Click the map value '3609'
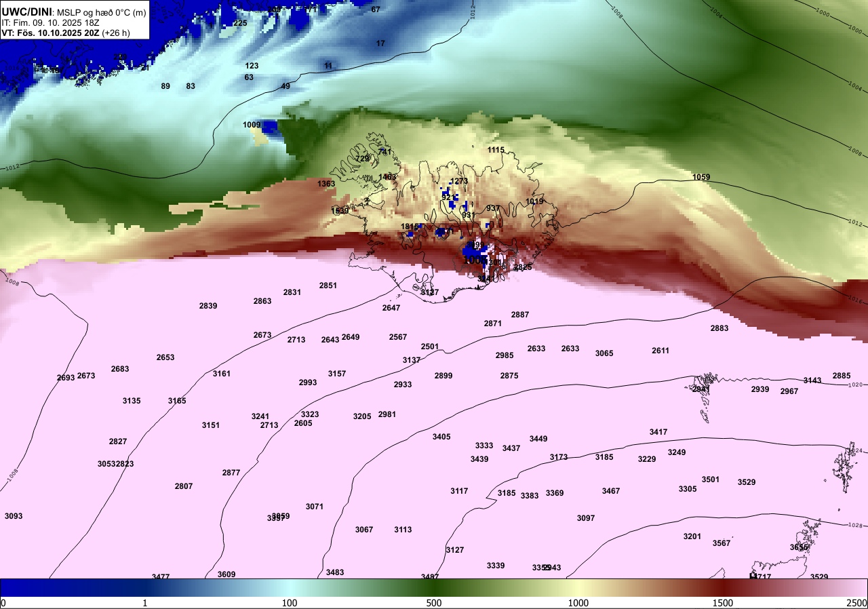The width and height of the screenshot is (868, 609). 226,574
